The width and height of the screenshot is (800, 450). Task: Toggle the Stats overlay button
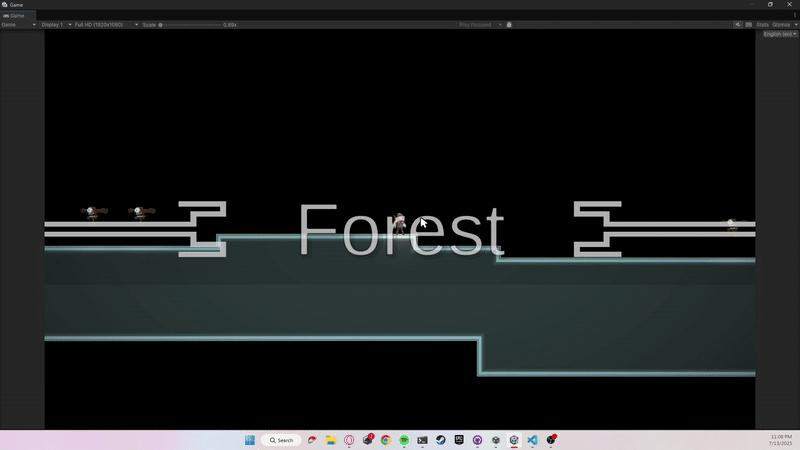[762, 24]
